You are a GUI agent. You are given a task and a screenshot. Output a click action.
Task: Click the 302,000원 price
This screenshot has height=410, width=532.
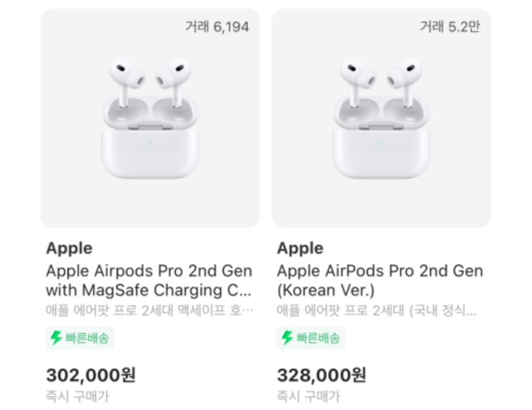(91, 375)
